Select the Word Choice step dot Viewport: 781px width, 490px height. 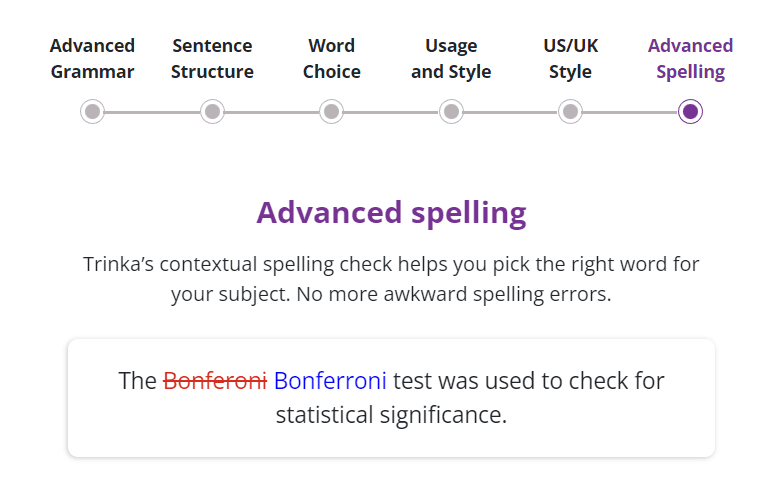pos(331,112)
